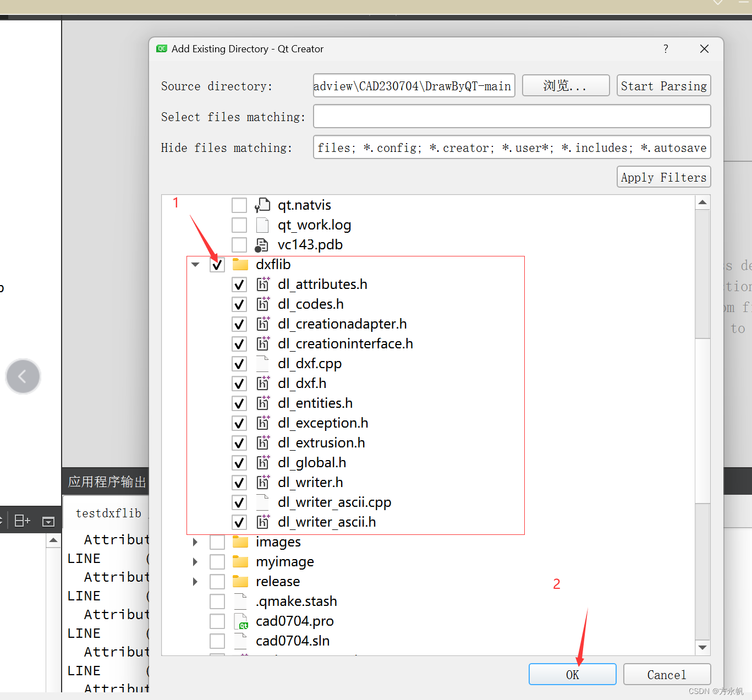Click the dl_extrusion.h header icon
Image resolution: width=752 pixels, height=700 pixels.
(263, 442)
